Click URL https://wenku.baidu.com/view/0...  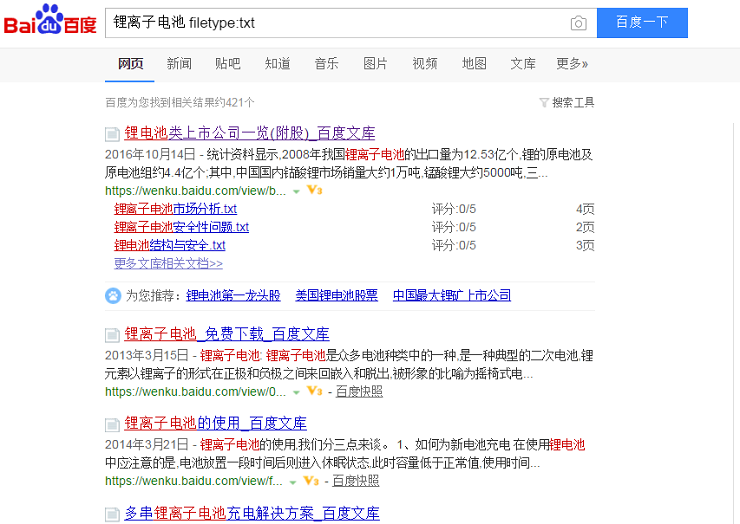(x=195, y=392)
